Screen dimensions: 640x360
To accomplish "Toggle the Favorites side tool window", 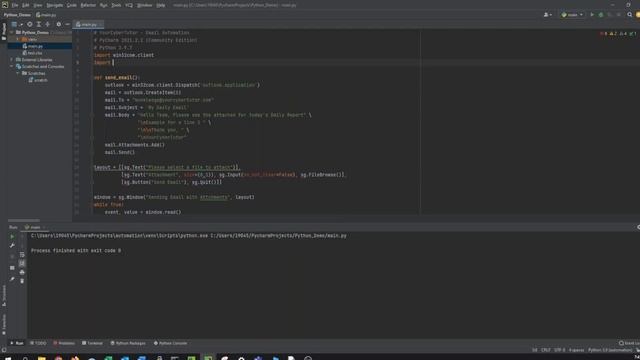I will (4, 324).
